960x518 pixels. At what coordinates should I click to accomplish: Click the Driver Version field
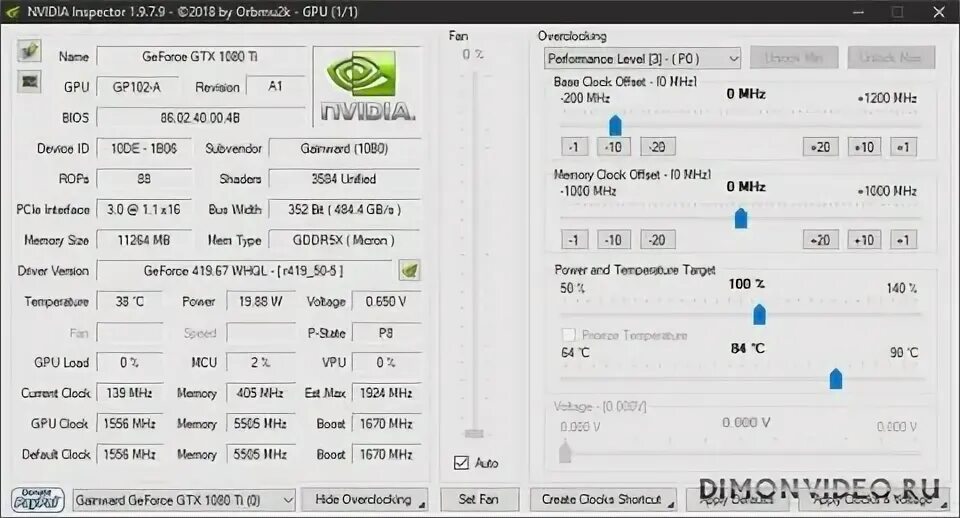(x=244, y=271)
